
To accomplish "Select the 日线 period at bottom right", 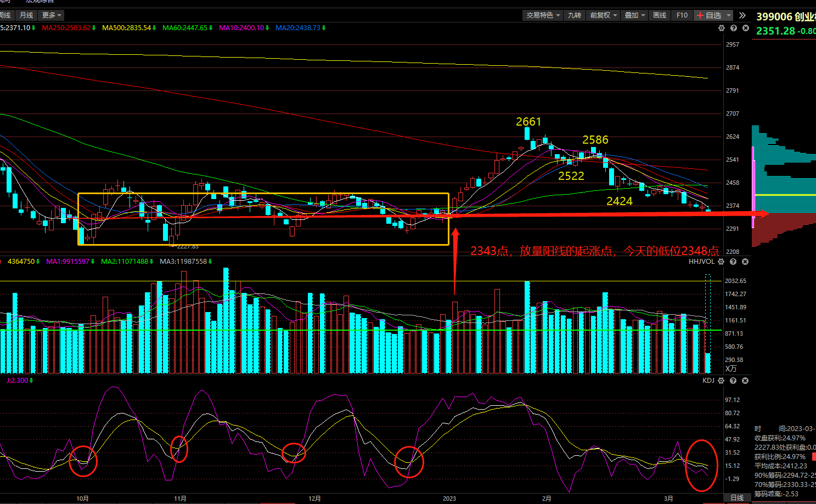I will point(737,498).
